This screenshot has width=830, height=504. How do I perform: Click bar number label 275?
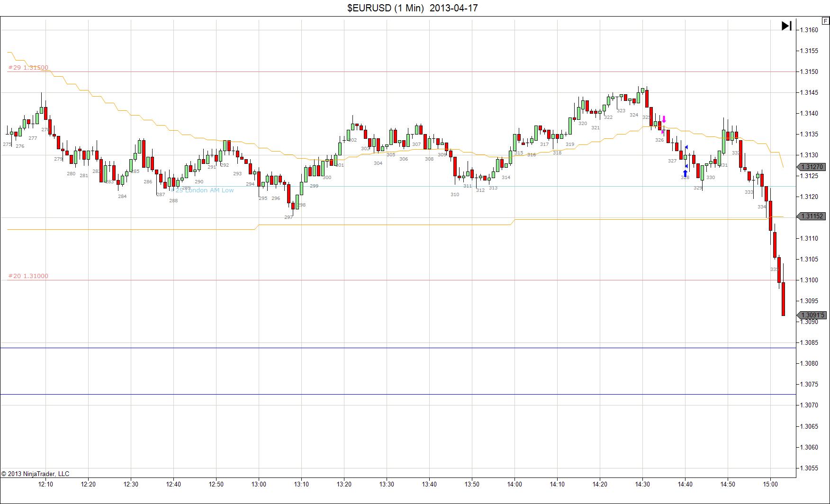click(7, 144)
